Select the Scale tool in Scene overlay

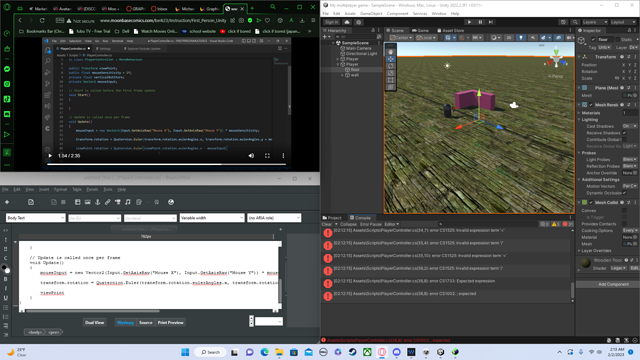pyautogui.click(x=391, y=73)
